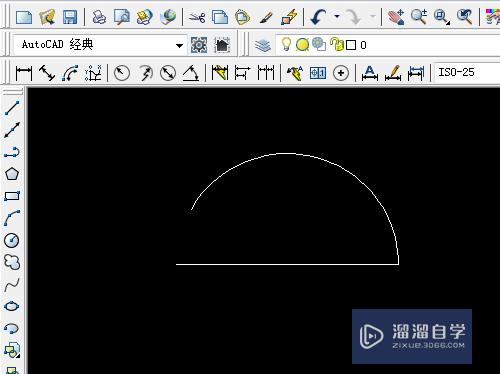Select the Revision Cloud tool
Image resolution: width=500 pixels, height=374 pixels.
[12, 262]
